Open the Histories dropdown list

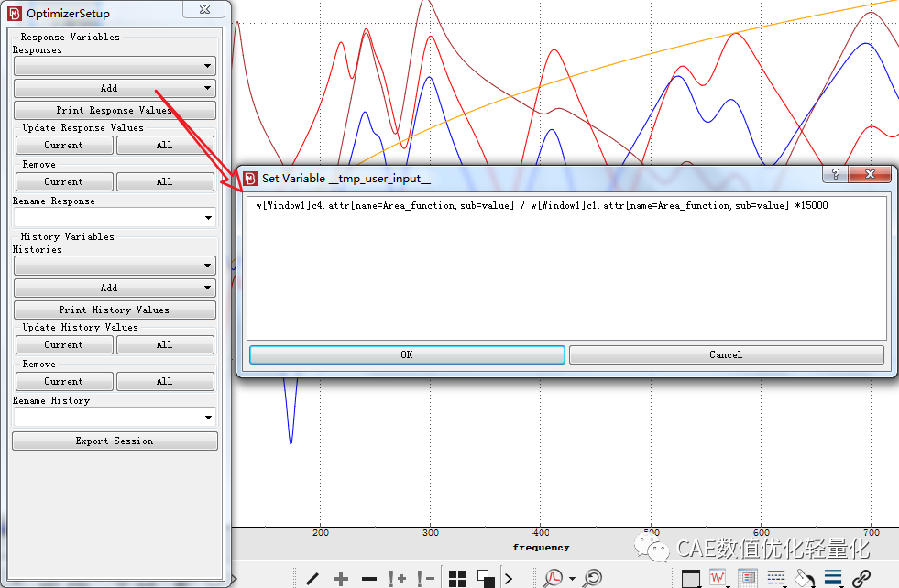(115, 266)
